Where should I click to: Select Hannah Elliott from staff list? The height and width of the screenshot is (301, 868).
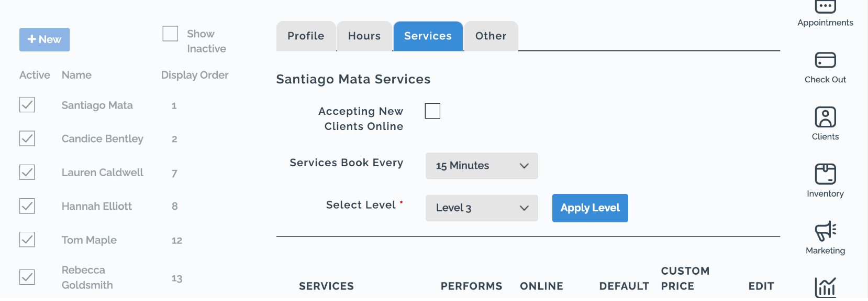(x=97, y=206)
